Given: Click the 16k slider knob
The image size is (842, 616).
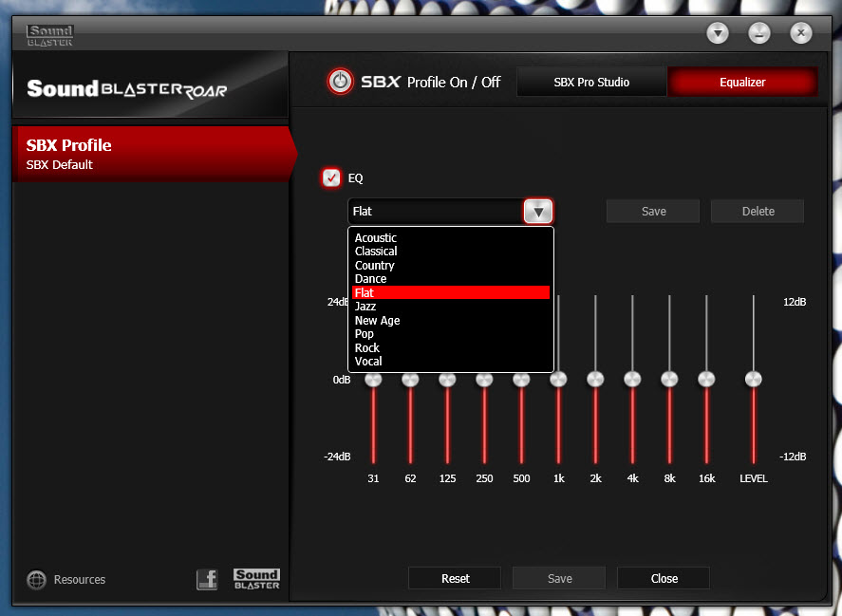Looking at the screenshot, I should pos(706,380).
